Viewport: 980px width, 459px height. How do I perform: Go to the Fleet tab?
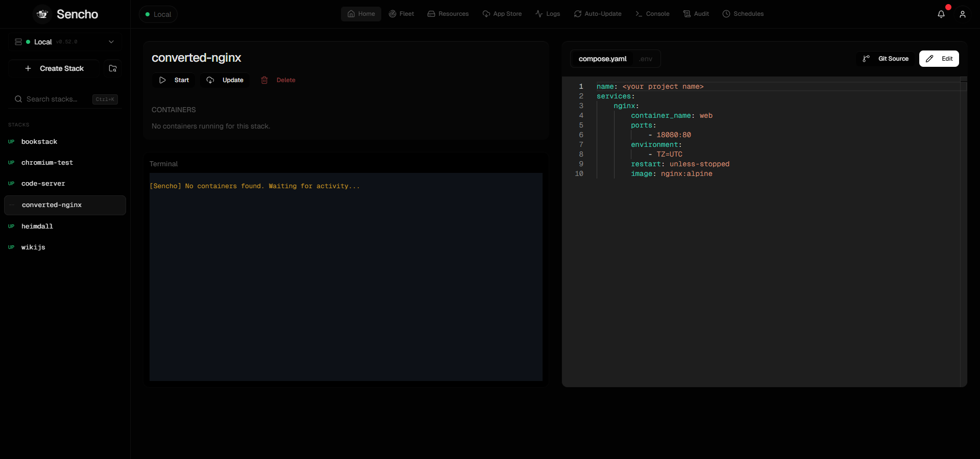(401, 14)
